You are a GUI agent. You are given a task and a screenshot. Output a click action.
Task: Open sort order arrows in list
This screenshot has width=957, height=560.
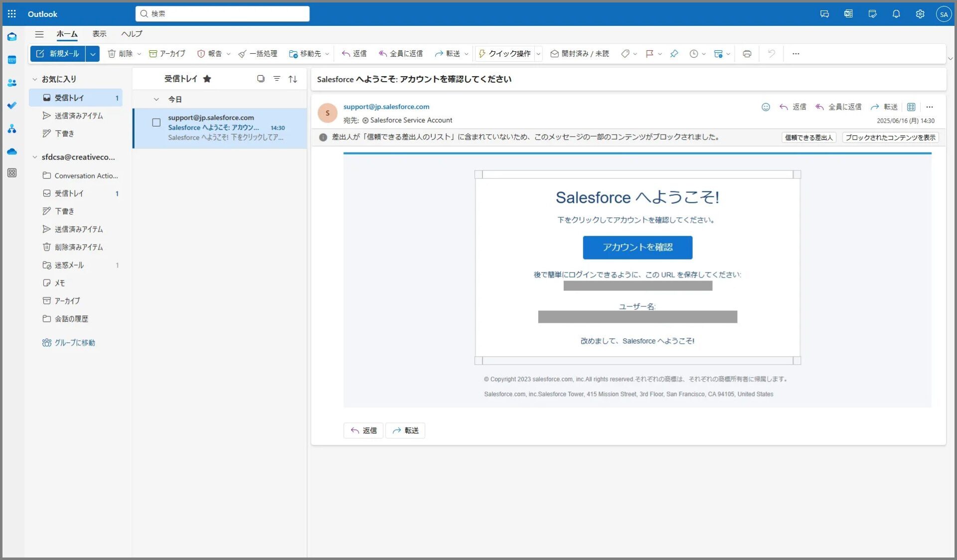point(293,79)
